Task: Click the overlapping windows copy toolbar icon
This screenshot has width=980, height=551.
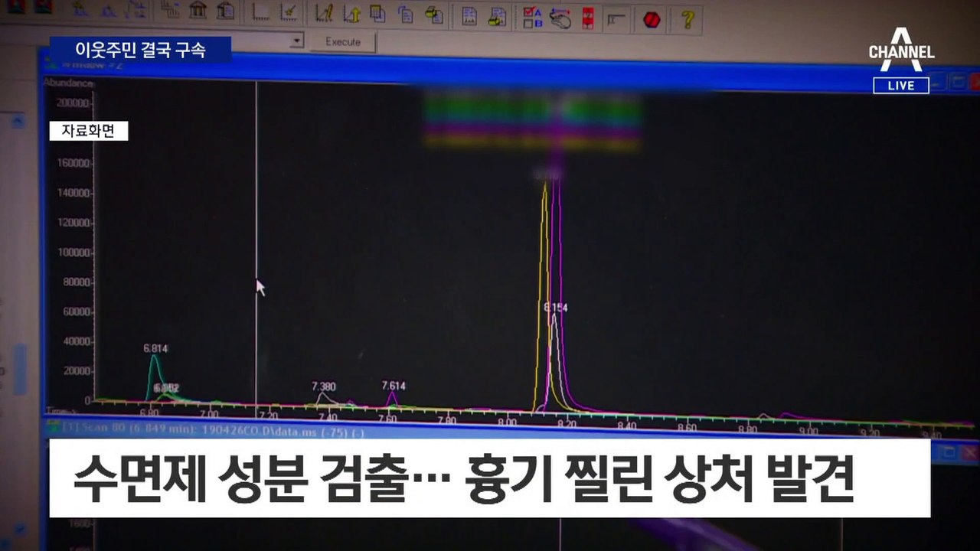Action: click(378, 14)
